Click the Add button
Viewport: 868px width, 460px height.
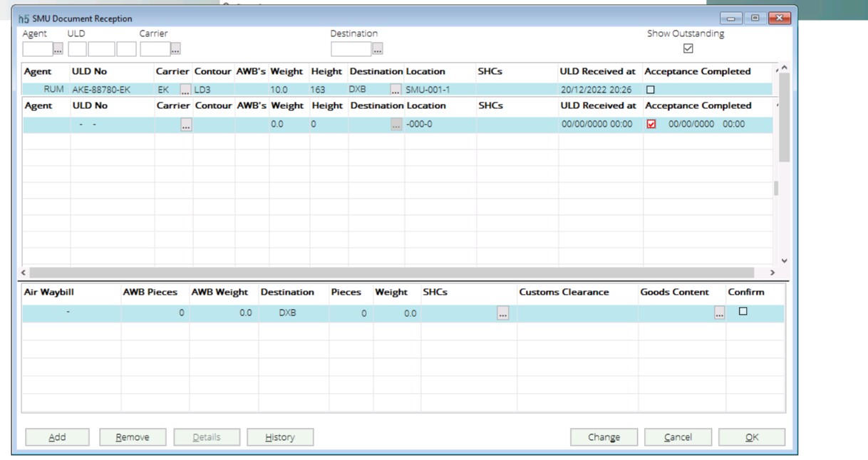tap(57, 437)
